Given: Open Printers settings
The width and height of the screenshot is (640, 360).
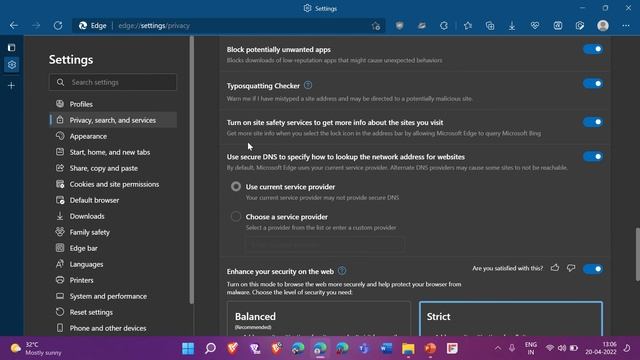Looking at the screenshot, I should [x=113, y=280].
